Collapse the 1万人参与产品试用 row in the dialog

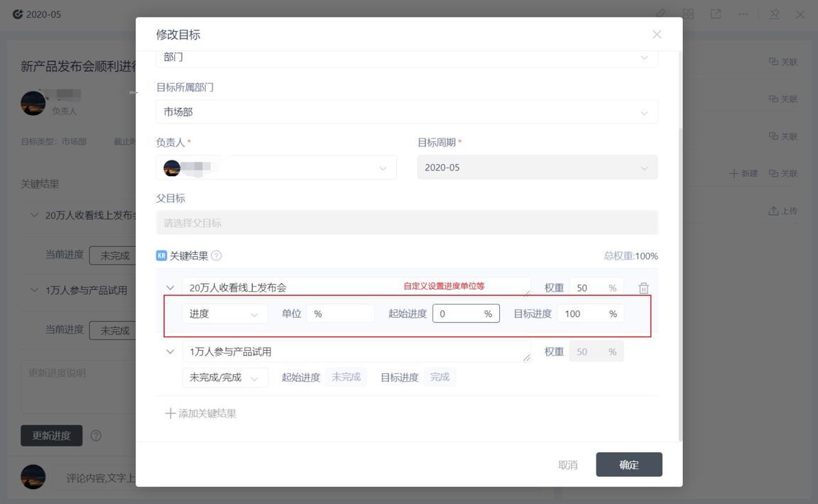(170, 351)
